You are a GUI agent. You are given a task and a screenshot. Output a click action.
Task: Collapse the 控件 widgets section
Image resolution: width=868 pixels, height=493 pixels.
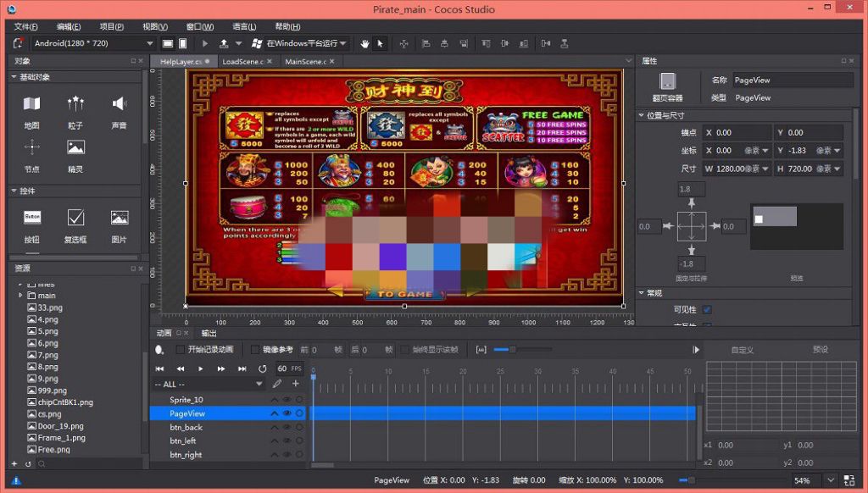14,191
